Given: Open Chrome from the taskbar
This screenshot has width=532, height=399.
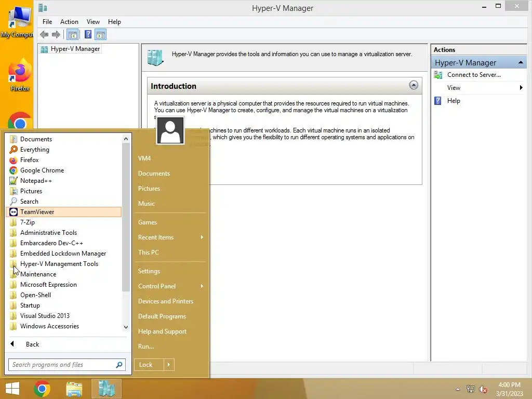Looking at the screenshot, I should click(x=42, y=389).
